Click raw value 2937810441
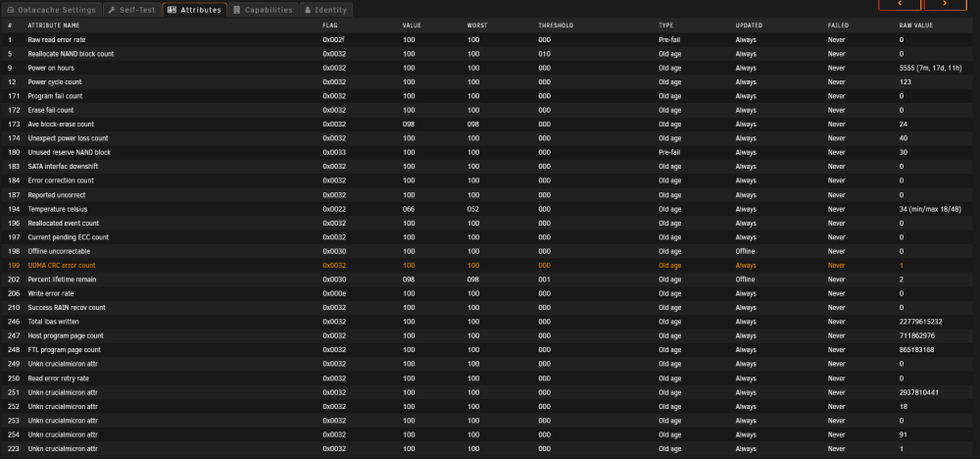Viewport: 980px width, 459px height. pos(919,392)
